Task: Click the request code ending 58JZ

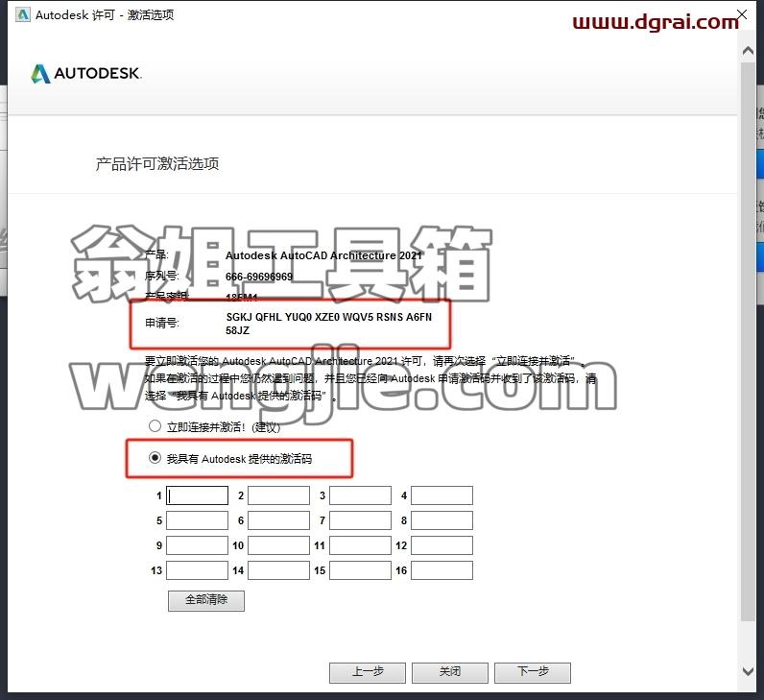Action: point(237,330)
